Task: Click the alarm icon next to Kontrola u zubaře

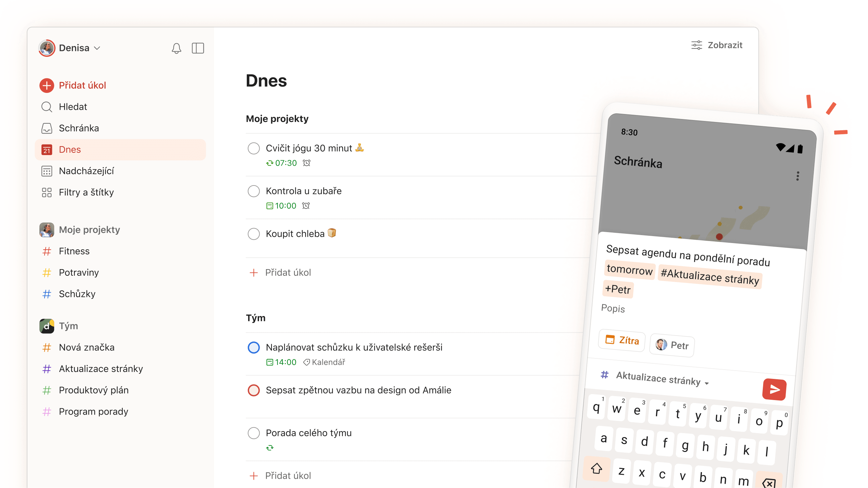Action: coord(306,206)
